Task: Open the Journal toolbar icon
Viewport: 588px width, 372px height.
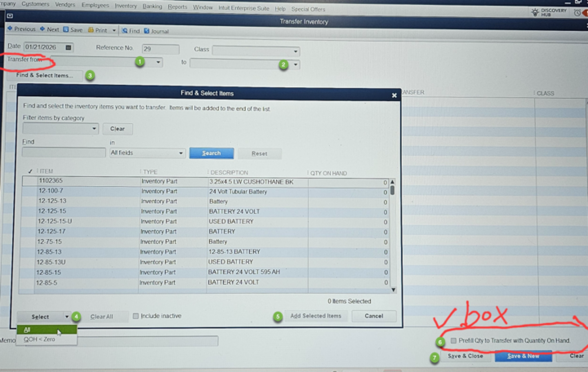Action: [156, 31]
